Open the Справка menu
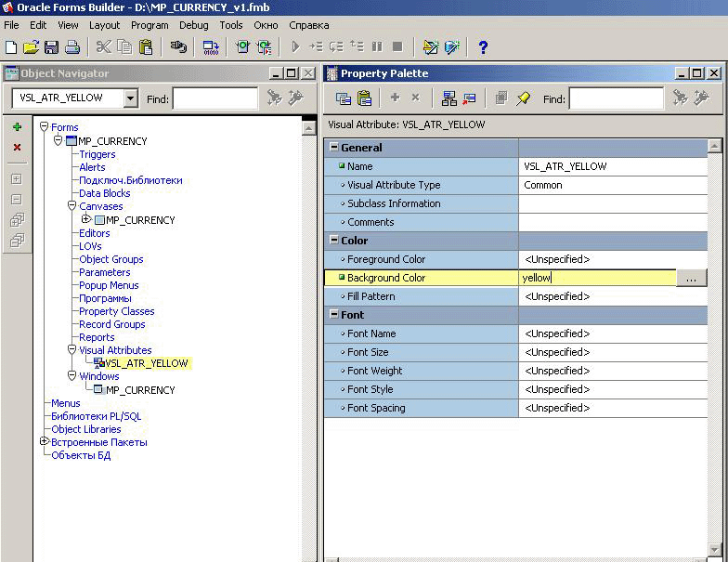 (308, 25)
